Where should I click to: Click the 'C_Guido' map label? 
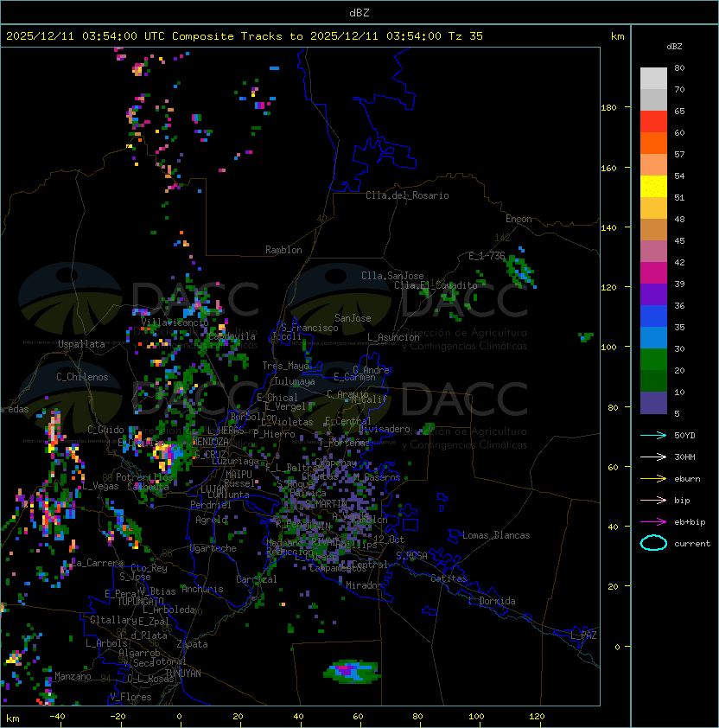(105, 430)
